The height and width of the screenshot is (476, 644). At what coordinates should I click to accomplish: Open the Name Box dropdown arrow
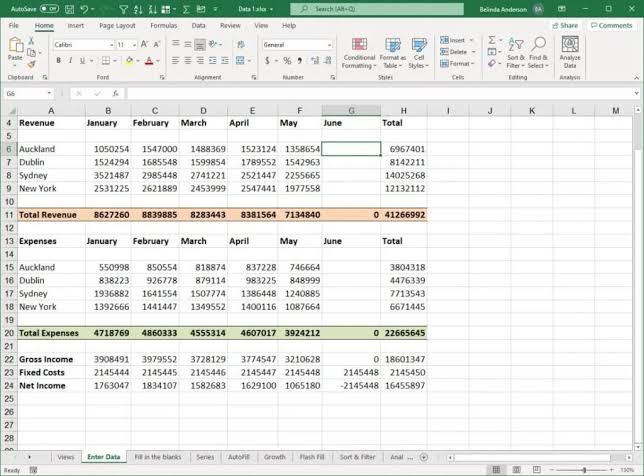pyautogui.click(x=49, y=94)
